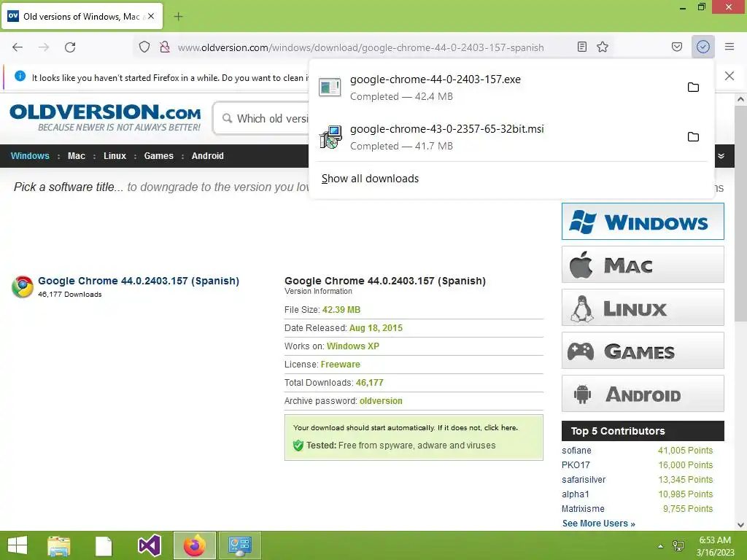Click page scrollbar down arrow
Viewport: 747px width, 560px height.
(x=740, y=525)
